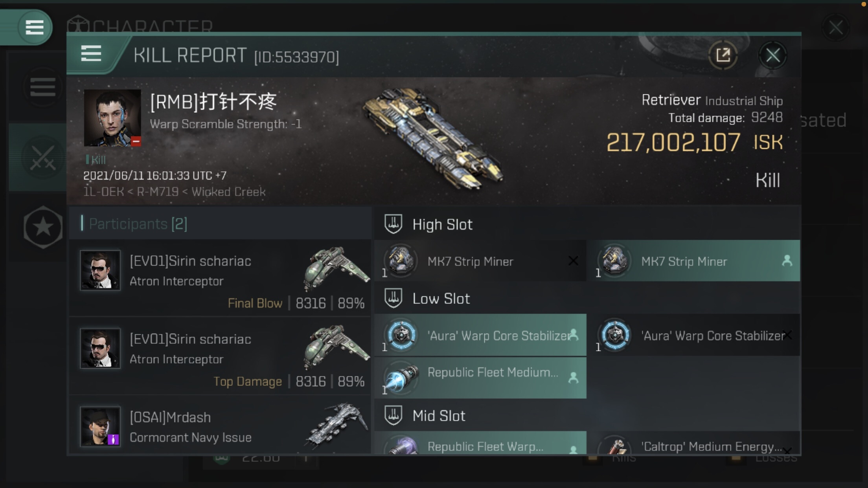Share the kill report via export icon
This screenshot has width=868, height=488.
pyautogui.click(x=723, y=55)
